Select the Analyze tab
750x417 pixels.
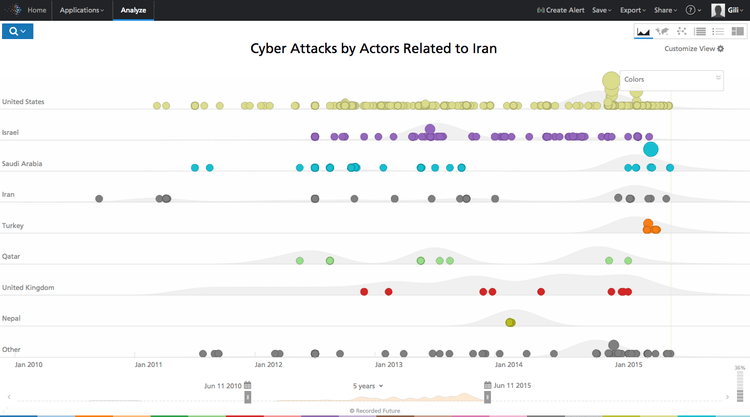click(x=133, y=10)
